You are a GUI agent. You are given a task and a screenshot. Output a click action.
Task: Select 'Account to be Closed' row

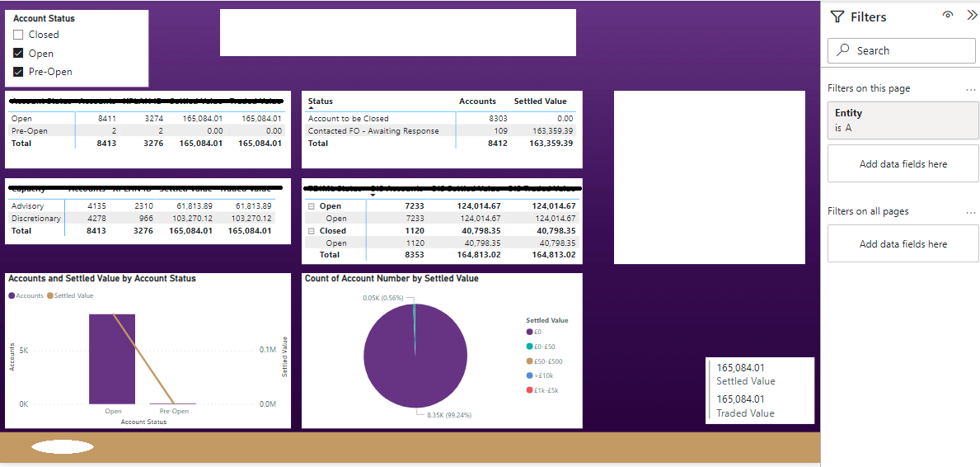coord(441,118)
